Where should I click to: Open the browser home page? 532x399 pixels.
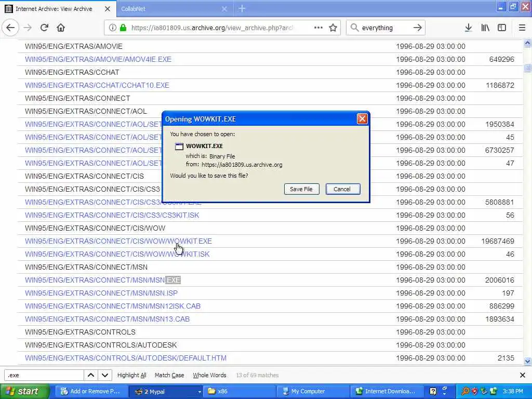click(61, 28)
